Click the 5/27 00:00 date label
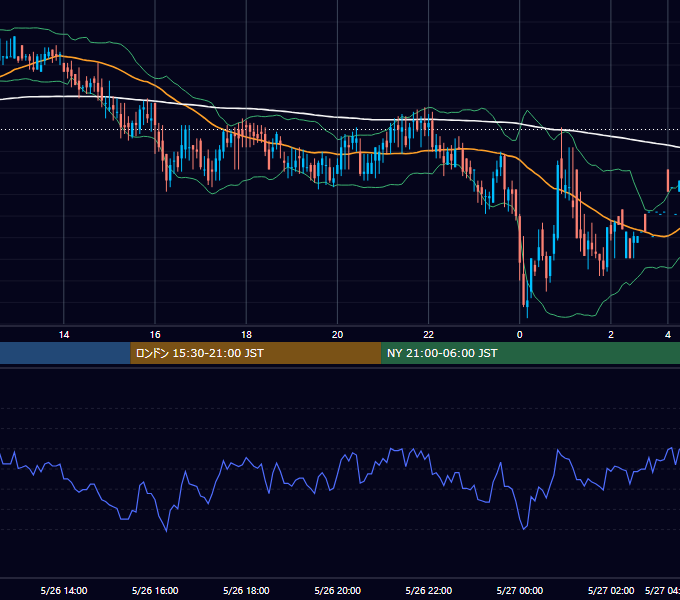The image size is (680, 600). (520, 590)
